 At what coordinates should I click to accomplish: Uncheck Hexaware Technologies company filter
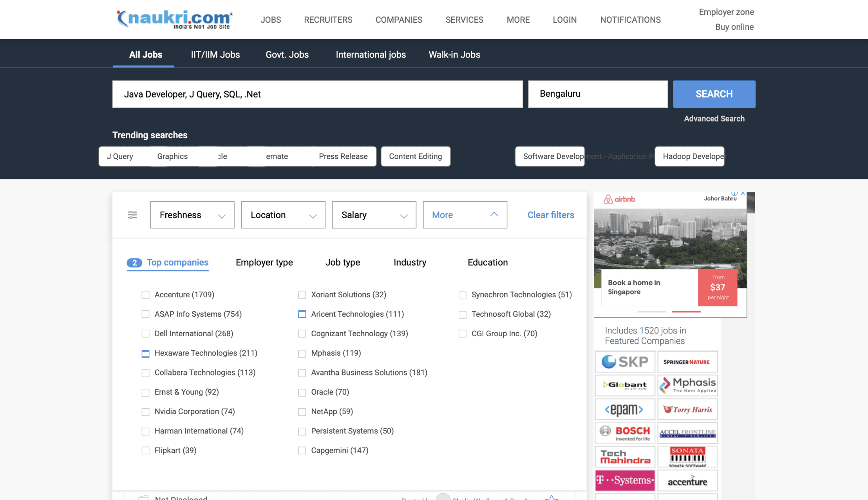[x=145, y=353]
